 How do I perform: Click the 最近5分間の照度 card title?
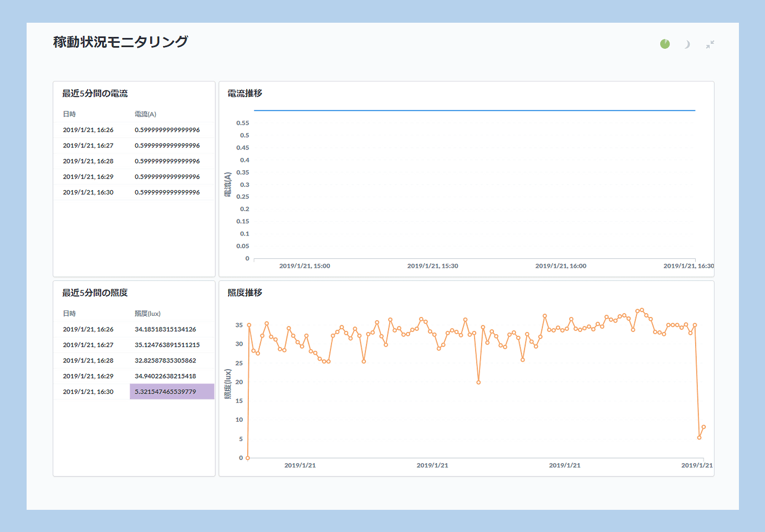pyautogui.click(x=95, y=293)
